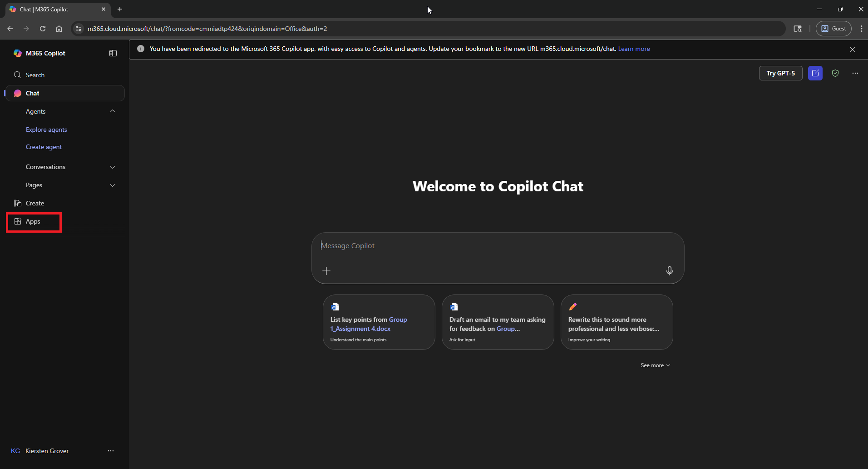
Task: Start a new chat with compose icon
Action: click(x=815, y=73)
